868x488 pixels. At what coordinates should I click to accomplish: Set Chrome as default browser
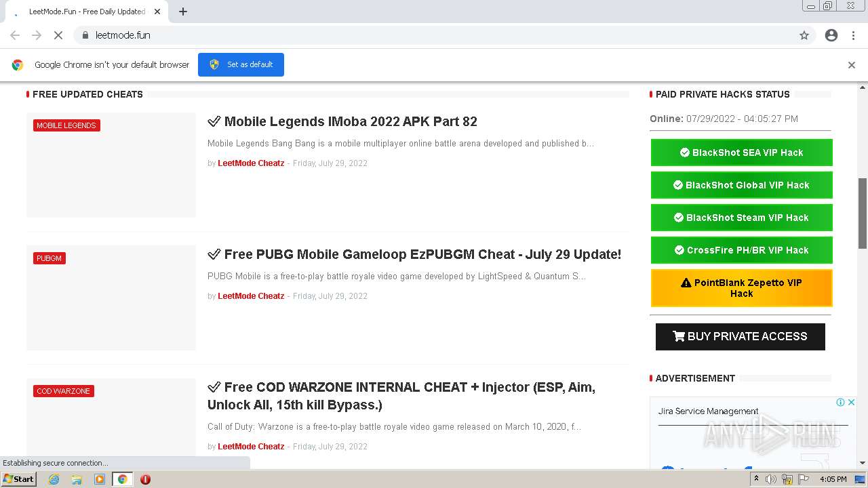241,64
